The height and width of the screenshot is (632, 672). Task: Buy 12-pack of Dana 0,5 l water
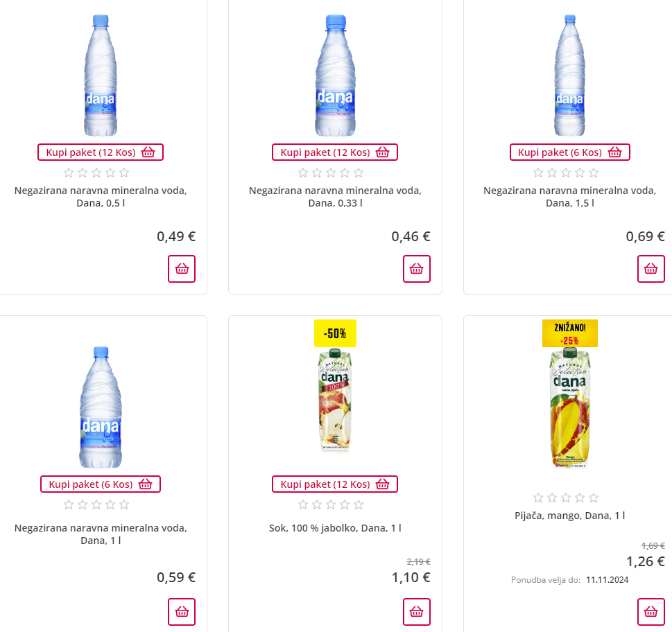point(101,152)
